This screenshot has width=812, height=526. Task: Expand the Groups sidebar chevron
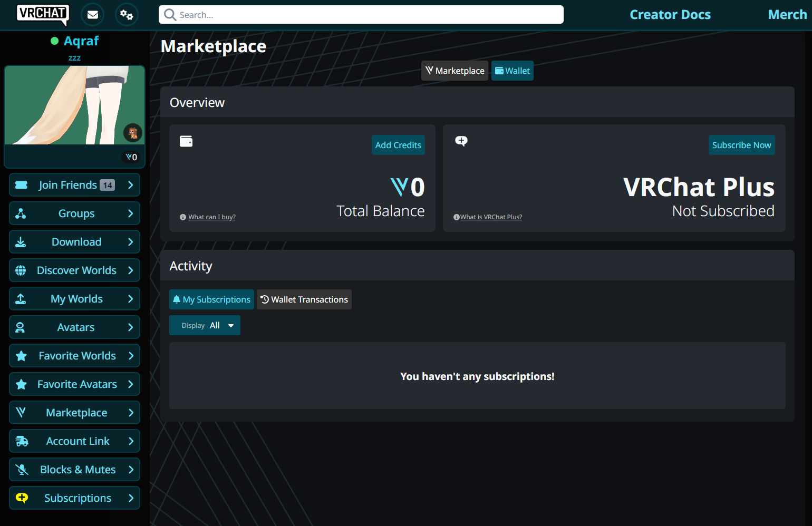coord(131,213)
